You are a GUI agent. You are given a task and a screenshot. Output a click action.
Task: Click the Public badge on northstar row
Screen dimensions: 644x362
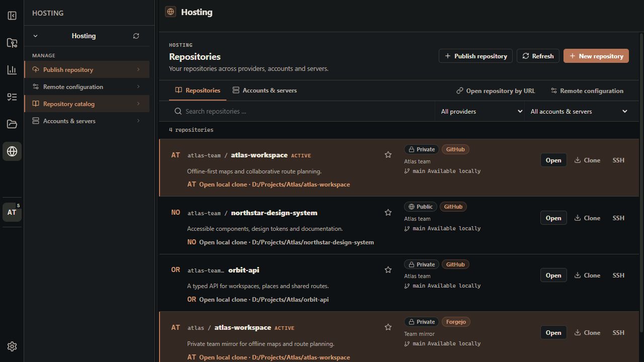pos(421,207)
